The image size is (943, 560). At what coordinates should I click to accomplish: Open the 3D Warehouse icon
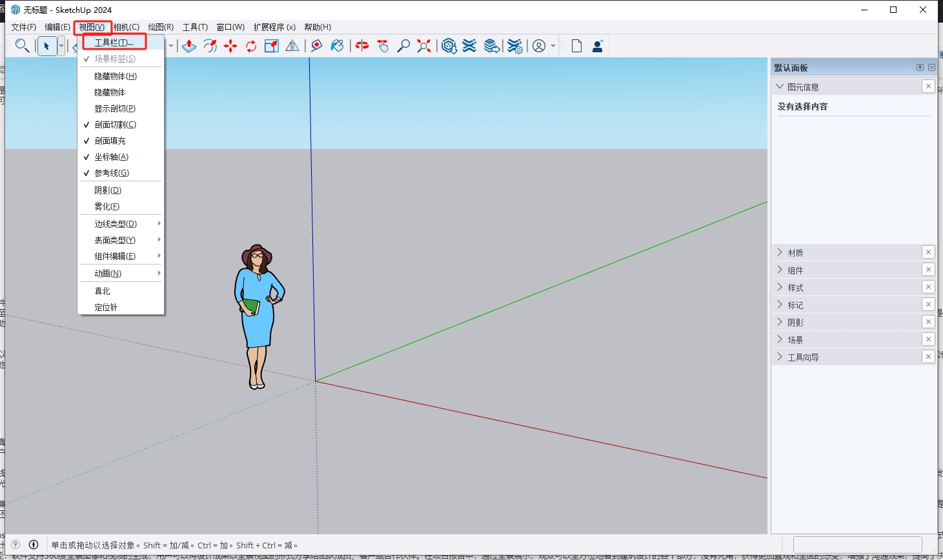[x=449, y=46]
